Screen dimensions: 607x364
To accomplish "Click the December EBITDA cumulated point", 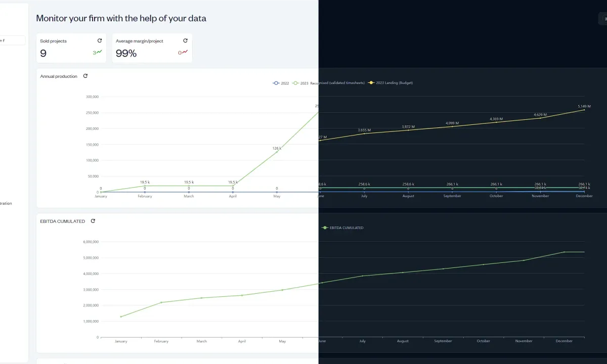I will pos(565,252).
